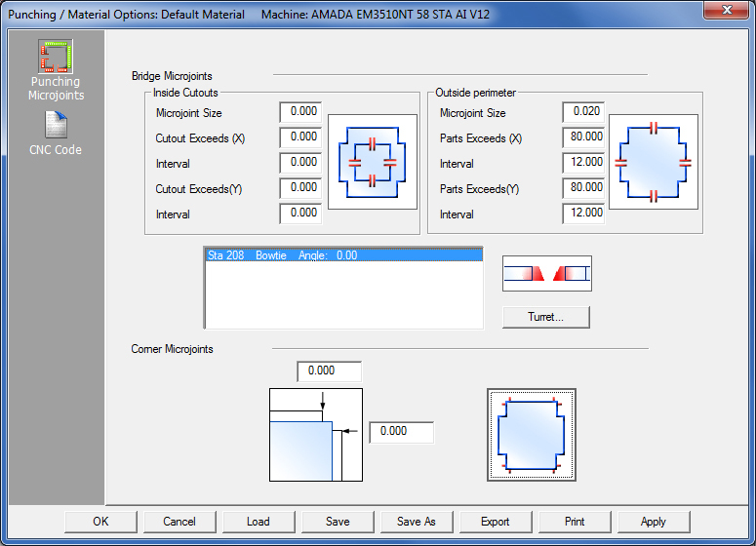Open the Turret... dialog

(546, 317)
